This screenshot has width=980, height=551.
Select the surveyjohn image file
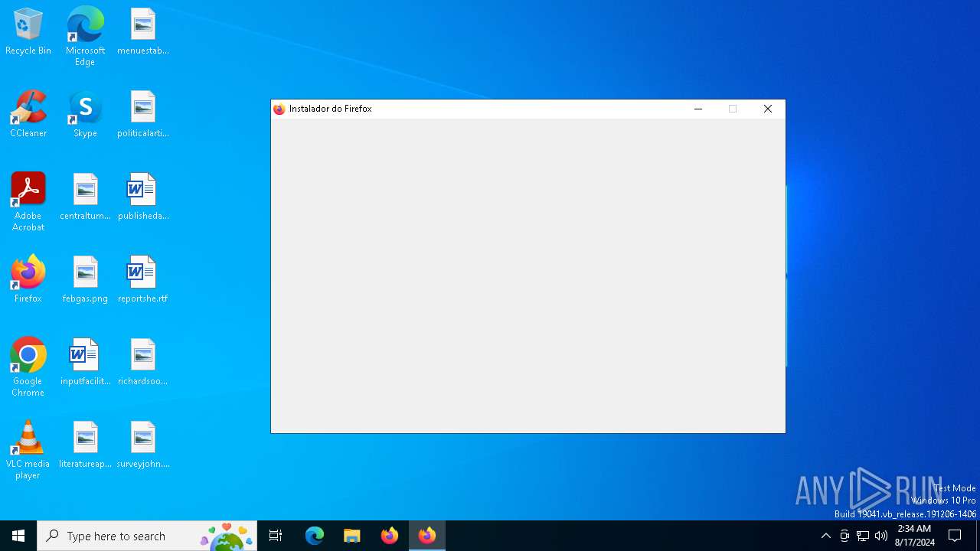(143, 445)
